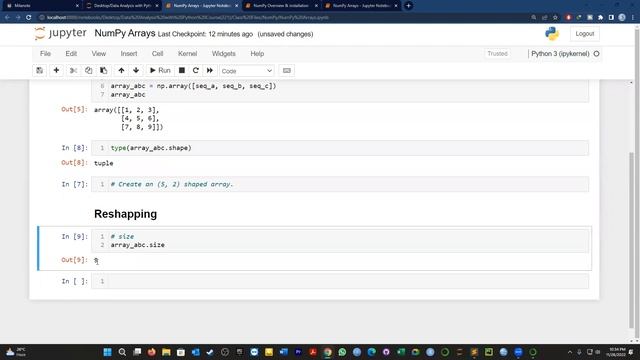
Task: Bookmark this page with star icon
Action: click(x=555, y=18)
